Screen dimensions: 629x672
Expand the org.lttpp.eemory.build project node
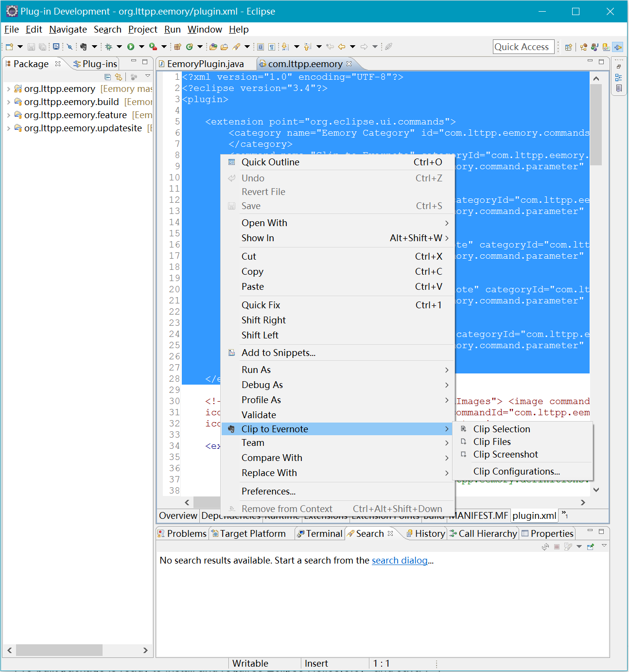8,102
